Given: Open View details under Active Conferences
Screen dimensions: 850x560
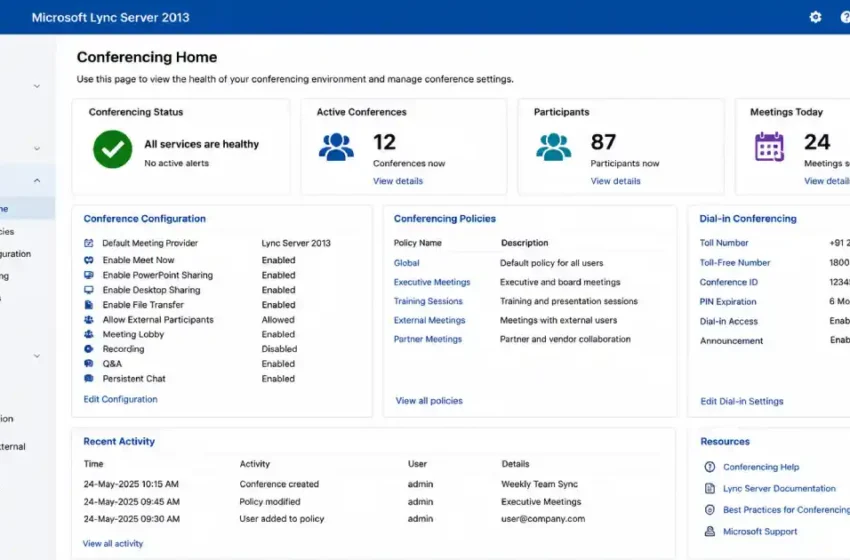Looking at the screenshot, I should tap(398, 181).
